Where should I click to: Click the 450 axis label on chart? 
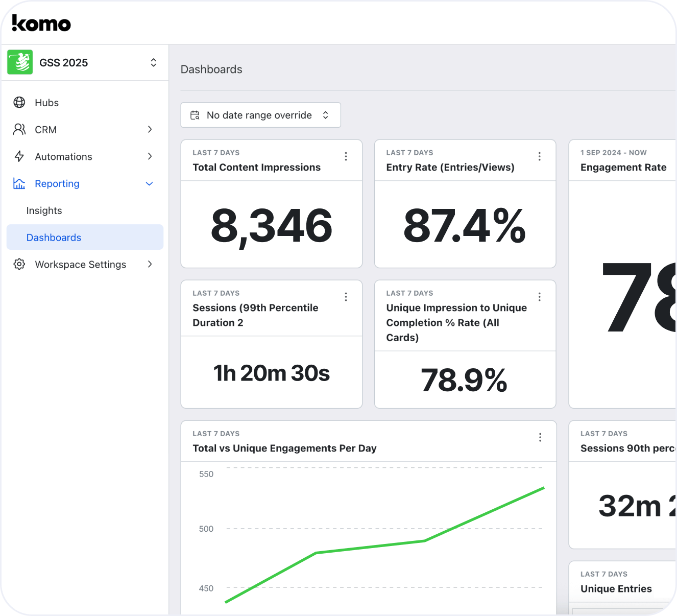[206, 588]
